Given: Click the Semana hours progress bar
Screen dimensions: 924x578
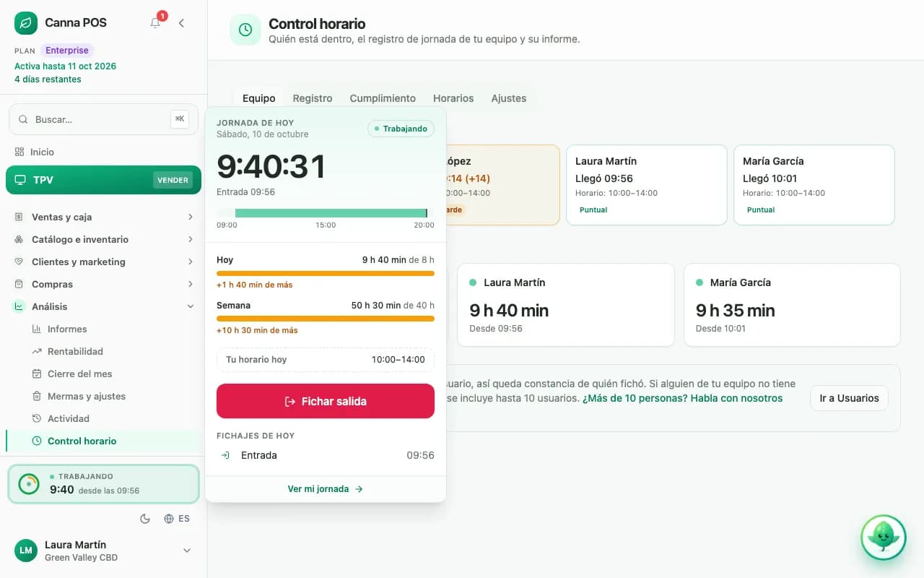Looking at the screenshot, I should [326, 319].
